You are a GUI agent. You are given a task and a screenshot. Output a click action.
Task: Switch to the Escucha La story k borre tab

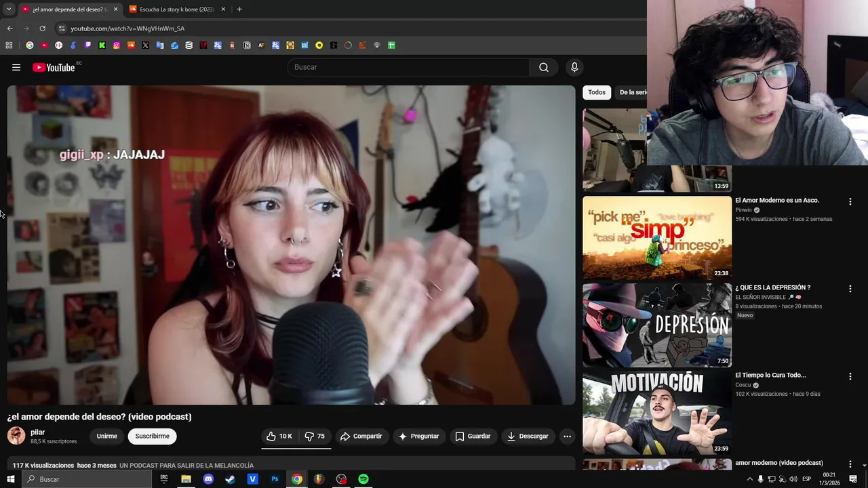tap(176, 9)
